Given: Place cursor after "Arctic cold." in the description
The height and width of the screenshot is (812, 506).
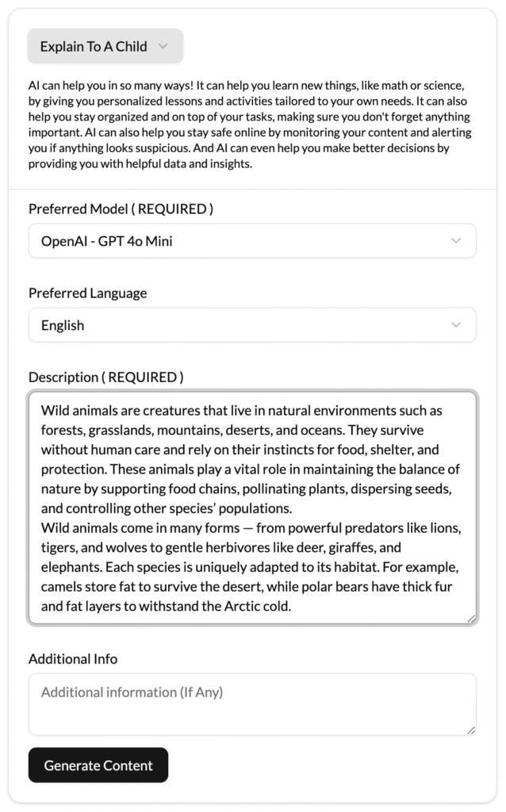Looking at the screenshot, I should click(x=292, y=607).
